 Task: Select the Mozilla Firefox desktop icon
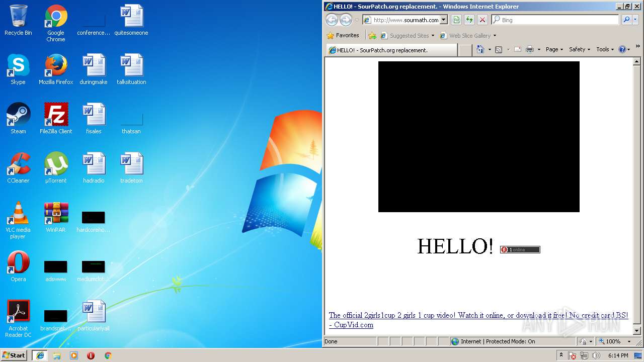coord(56,69)
